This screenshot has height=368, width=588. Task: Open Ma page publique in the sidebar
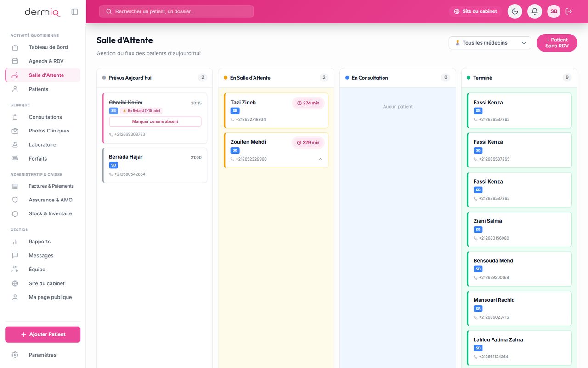click(43, 297)
